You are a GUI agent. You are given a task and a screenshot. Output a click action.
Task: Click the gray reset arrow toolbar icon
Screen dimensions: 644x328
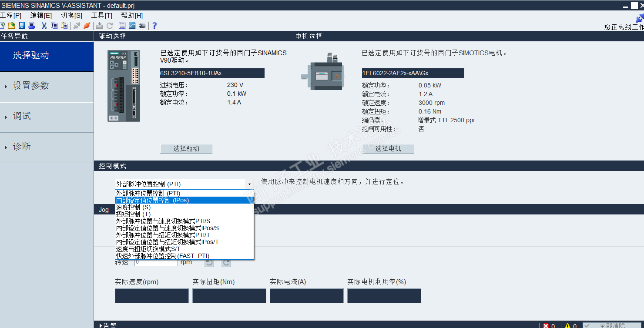[x=110, y=26]
